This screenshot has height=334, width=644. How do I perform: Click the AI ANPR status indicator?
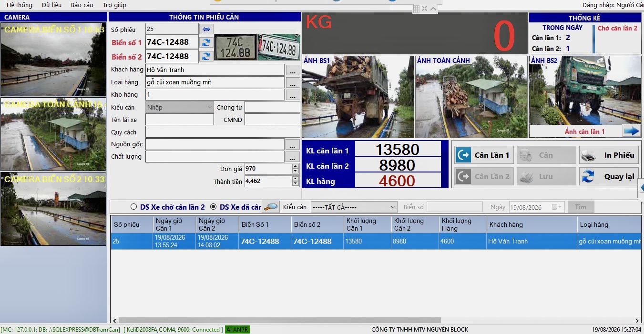(x=237, y=329)
